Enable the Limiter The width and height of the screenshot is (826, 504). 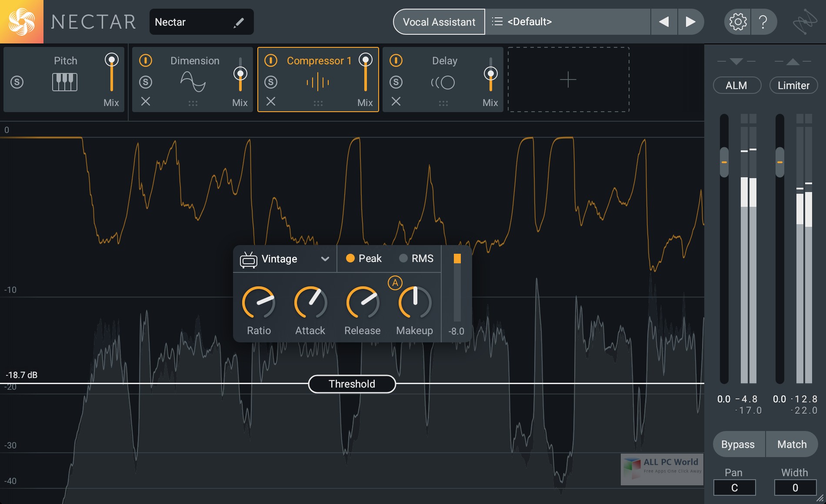[793, 85]
